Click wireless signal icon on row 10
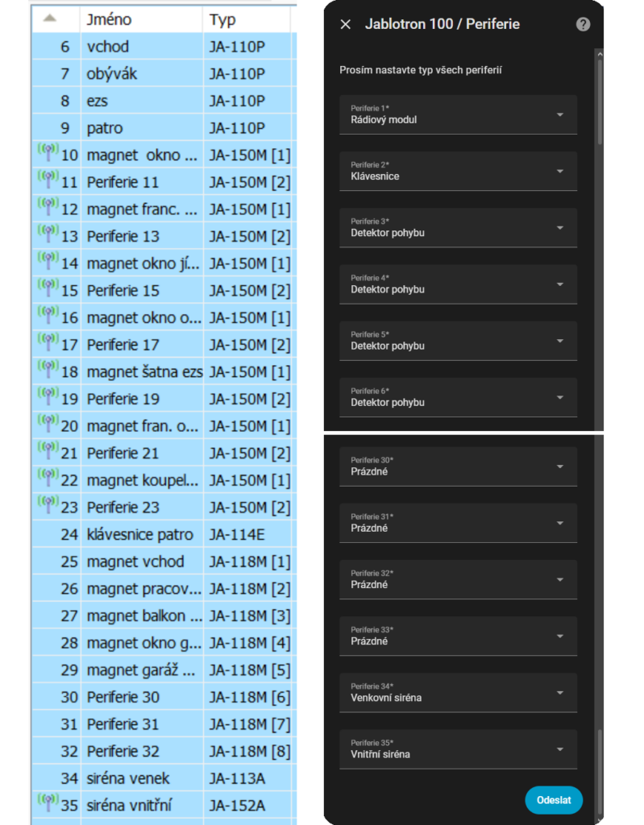Image resolution: width=644 pixels, height=825 pixels. click(48, 152)
